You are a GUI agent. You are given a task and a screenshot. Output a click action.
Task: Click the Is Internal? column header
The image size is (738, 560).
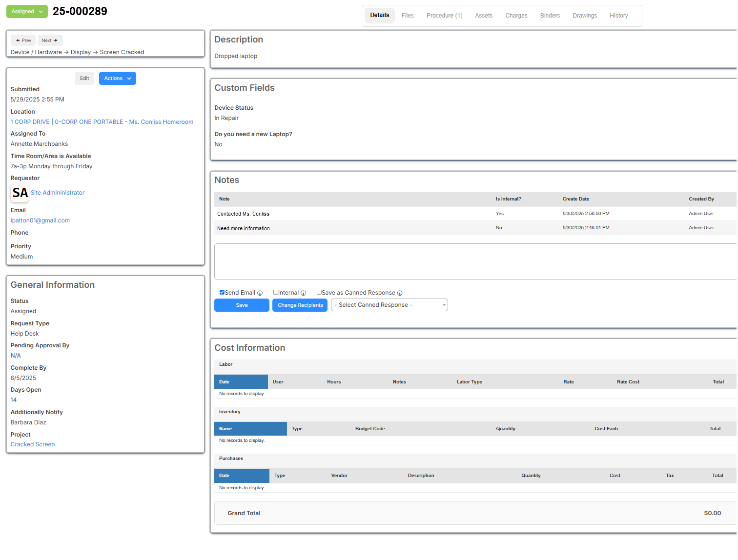pos(509,199)
